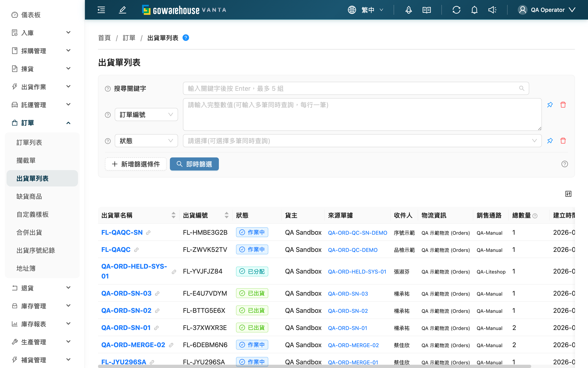The height and width of the screenshot is (368, 588).
Task: Click the 新增篩選條件 button
Action: [x=136, y=164]
